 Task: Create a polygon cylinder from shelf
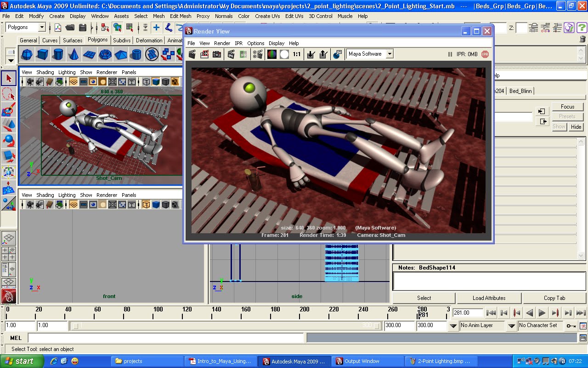tap(58, 54)
